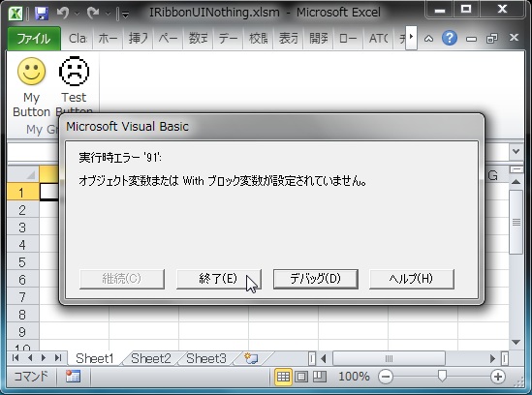Switch to the デー (Data) ribbon tab
532x395 pixels.
click(228, 39)
